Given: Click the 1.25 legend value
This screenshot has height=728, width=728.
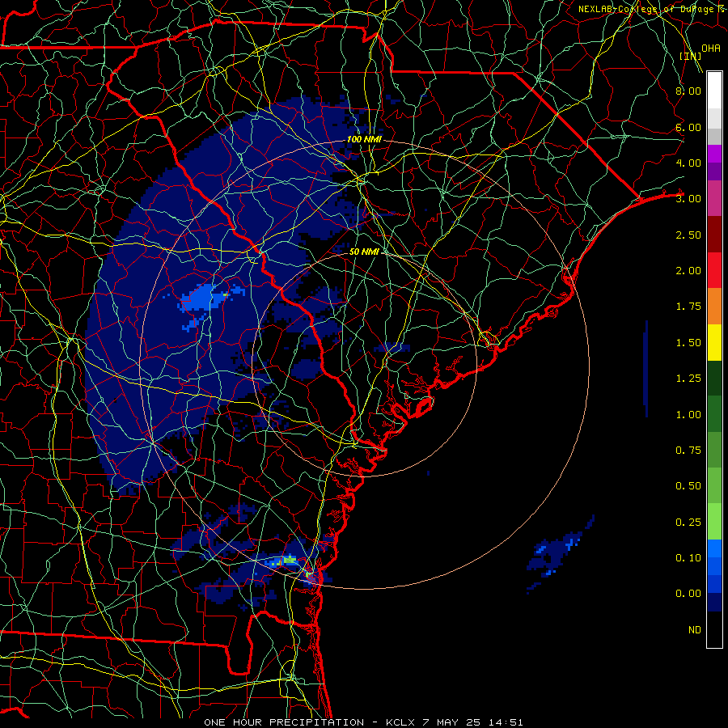Looking at the screenshot, I should tap(688, 379).
